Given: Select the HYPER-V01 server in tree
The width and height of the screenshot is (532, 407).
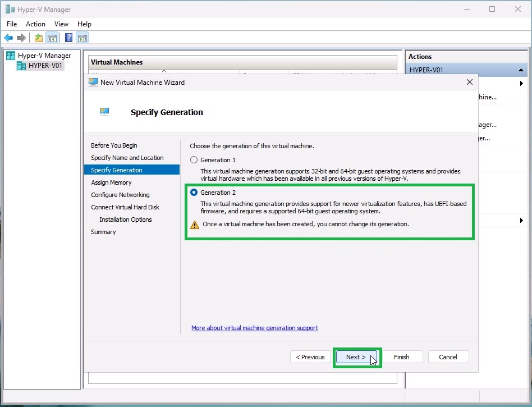Looking at the screenshot, I should click(45, 66).
